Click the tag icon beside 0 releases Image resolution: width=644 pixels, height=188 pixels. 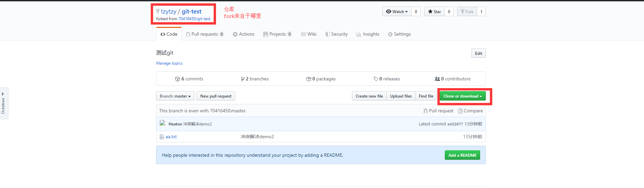pos(376,79)
